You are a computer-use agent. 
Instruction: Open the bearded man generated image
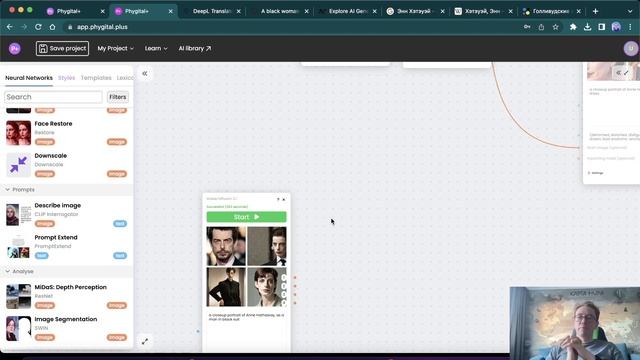[226, 246]
